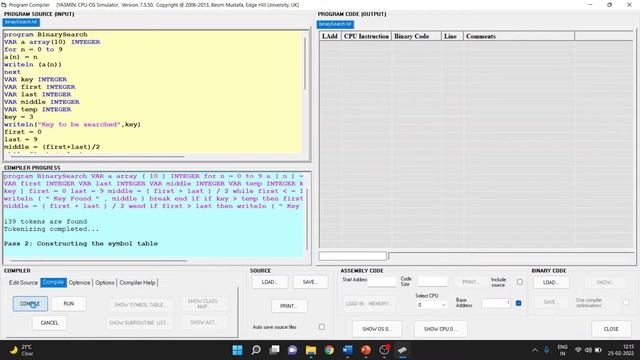Click the Code Size input field
This screenshot has height=360, width=640.
[433, 282]
